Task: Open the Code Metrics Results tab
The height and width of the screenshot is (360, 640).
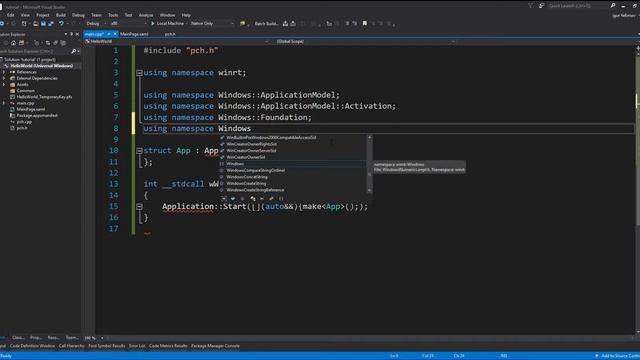Action: click(x=168, y=346)
